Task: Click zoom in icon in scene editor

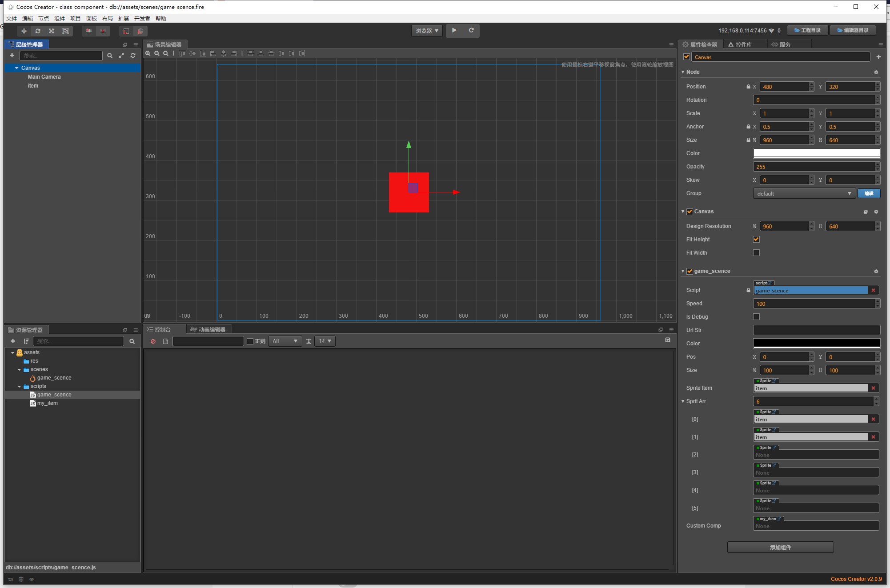Action: pos(148,53)
